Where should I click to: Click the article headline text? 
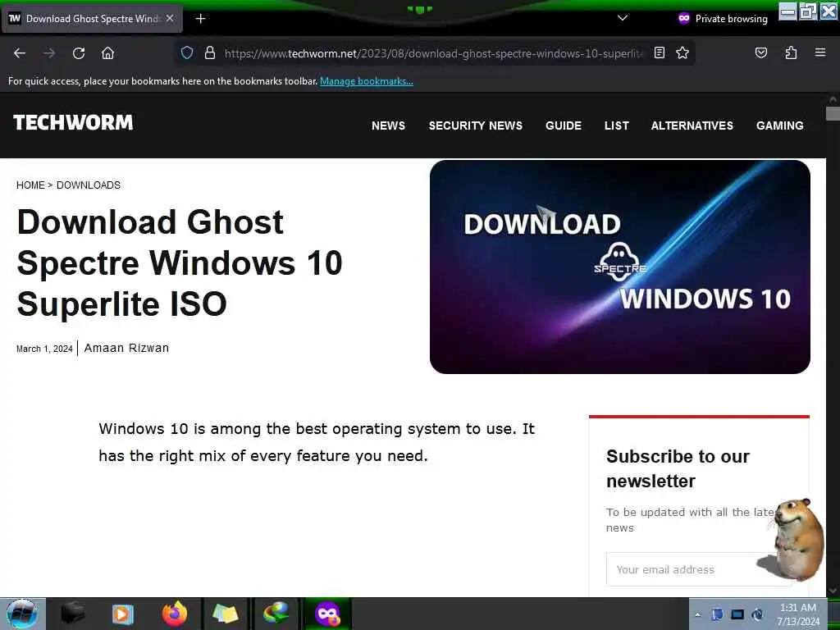click(180, 262)
